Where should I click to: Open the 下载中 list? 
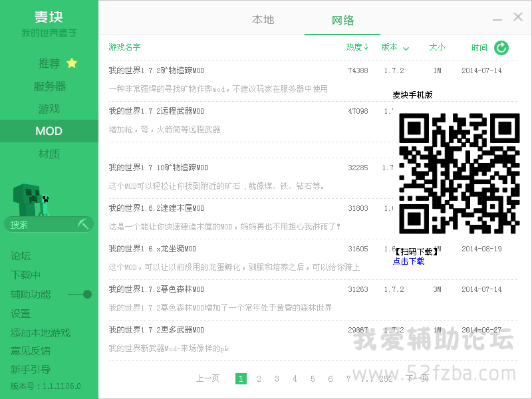(x=25, y=275)
